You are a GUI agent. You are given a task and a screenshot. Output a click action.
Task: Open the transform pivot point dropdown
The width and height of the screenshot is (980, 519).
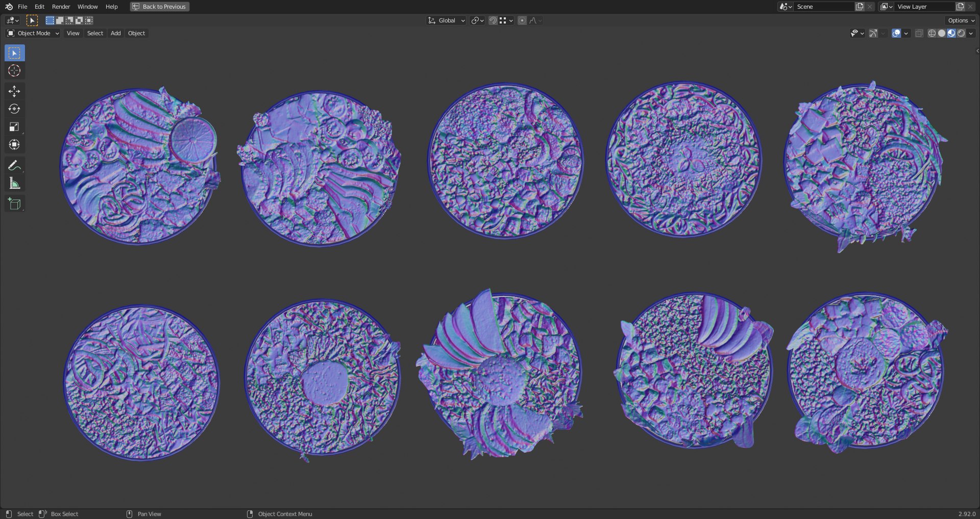[477, 20]
